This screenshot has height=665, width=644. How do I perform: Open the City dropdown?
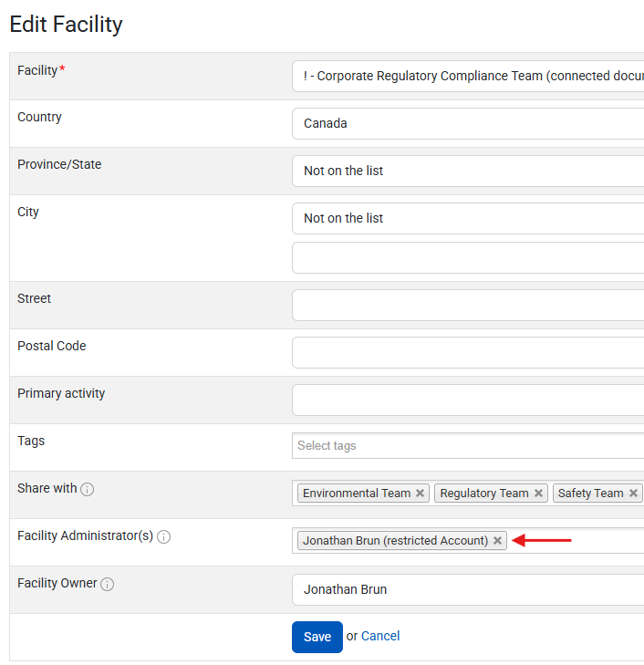(467, 218)
